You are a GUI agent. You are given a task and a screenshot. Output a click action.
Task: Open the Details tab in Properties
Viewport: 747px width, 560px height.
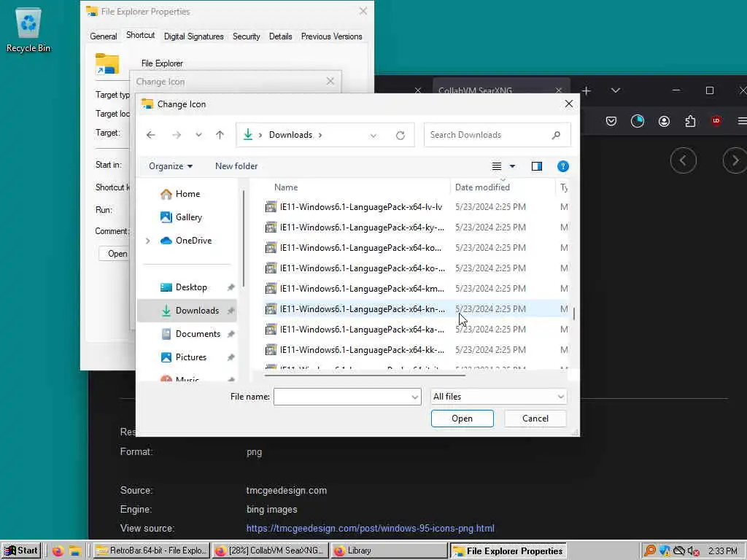tap(280, 36)
